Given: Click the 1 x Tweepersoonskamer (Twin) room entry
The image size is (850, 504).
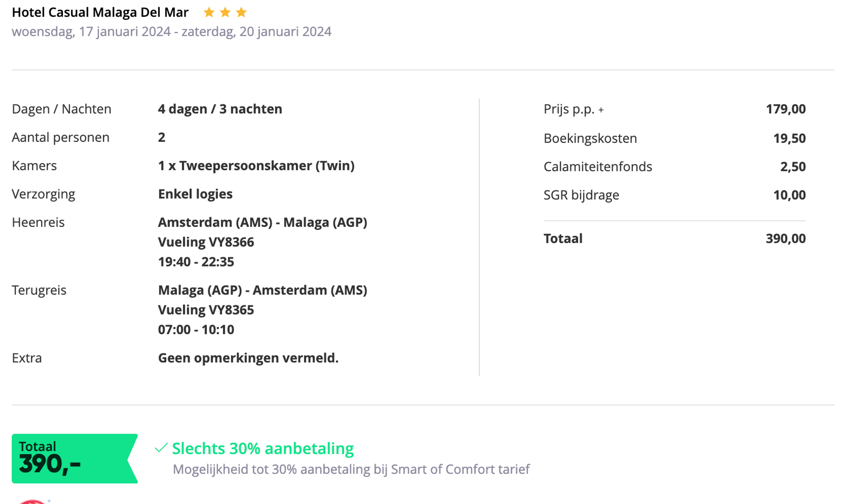Looking at the screenshot, I should click(256, 166).
